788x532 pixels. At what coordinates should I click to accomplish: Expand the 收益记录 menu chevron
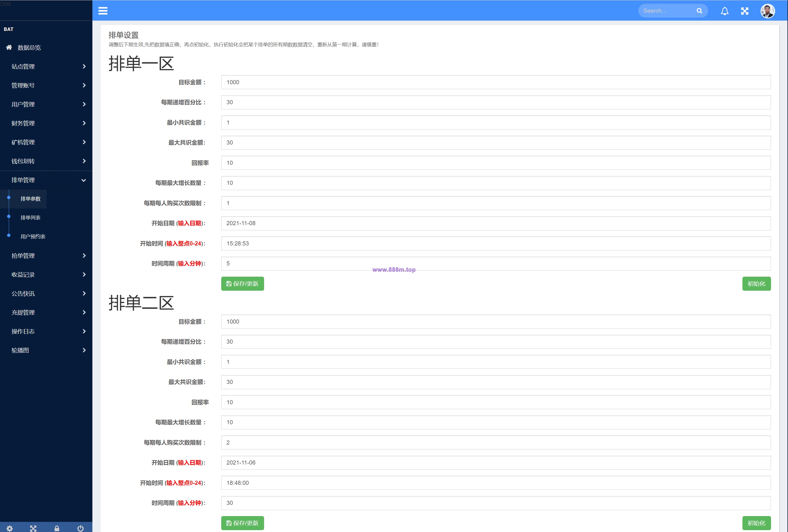84,275
